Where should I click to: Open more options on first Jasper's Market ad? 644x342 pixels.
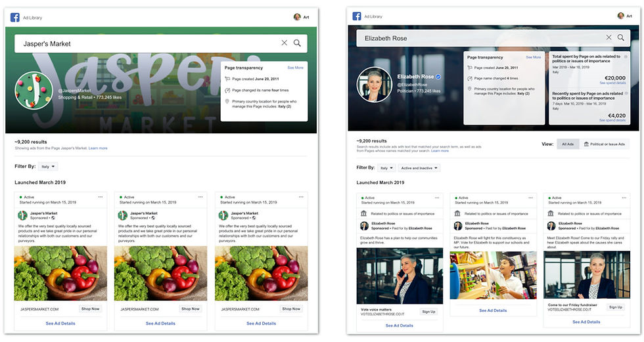100,197
